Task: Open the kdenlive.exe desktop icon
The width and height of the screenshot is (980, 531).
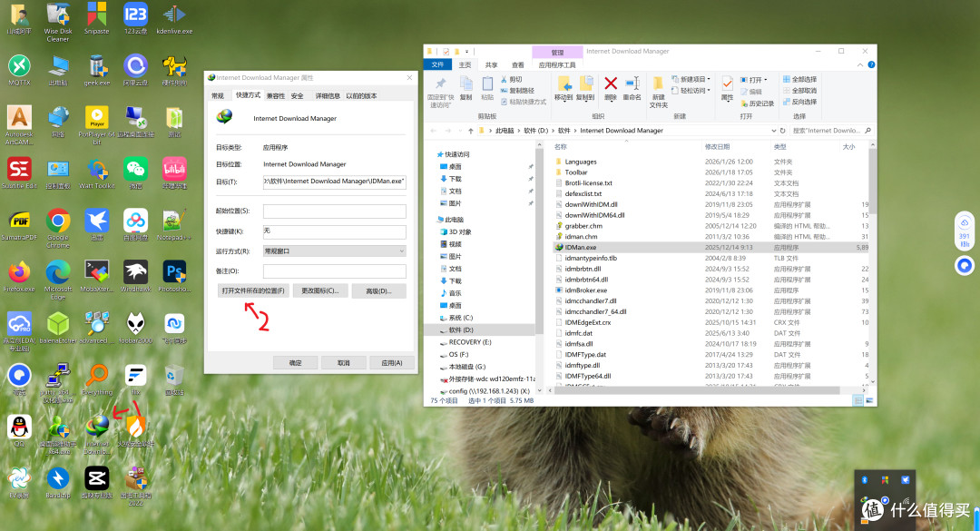Action: click(174, 18)
